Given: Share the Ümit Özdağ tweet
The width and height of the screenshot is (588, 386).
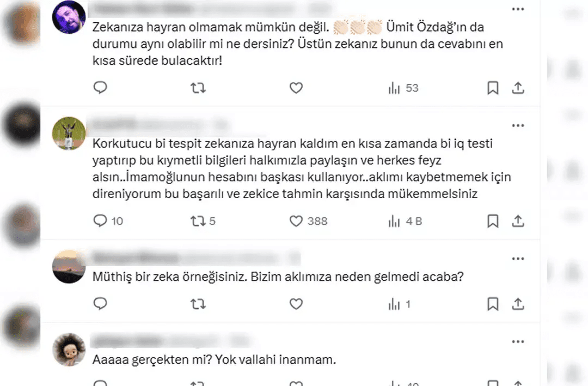Looking at the screenshot, I should point(518,88).
